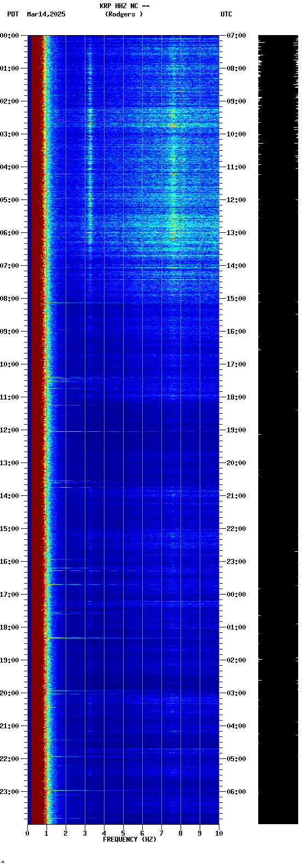Click the UTC time label '03:00'
The height and width of the screenshot is (868, 302).
pyautogui.click(x=236, y=693)
